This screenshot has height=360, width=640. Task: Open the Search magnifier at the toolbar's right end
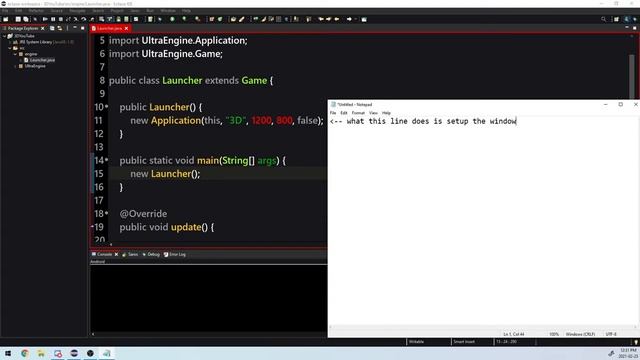click(603, 19)
